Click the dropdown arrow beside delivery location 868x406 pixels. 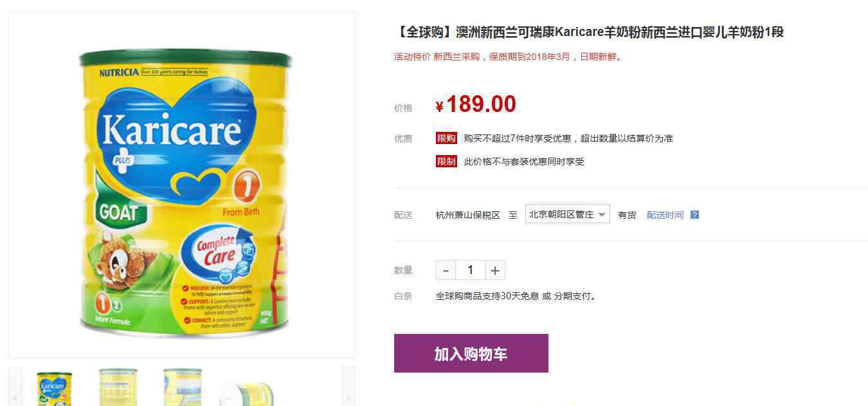(602, 215)
